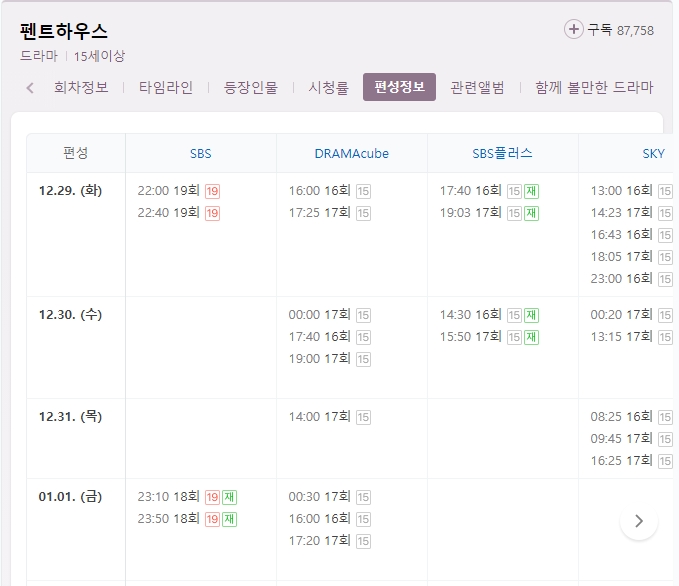
Task: Click the 19 rating badge beside 22:40
Action: pos(212,213)
